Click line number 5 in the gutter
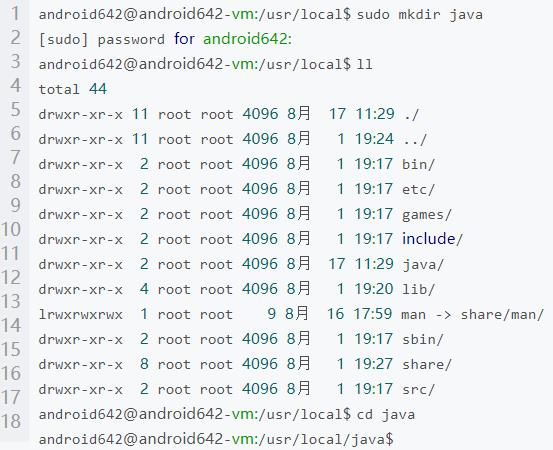 [x=15, y=110]
